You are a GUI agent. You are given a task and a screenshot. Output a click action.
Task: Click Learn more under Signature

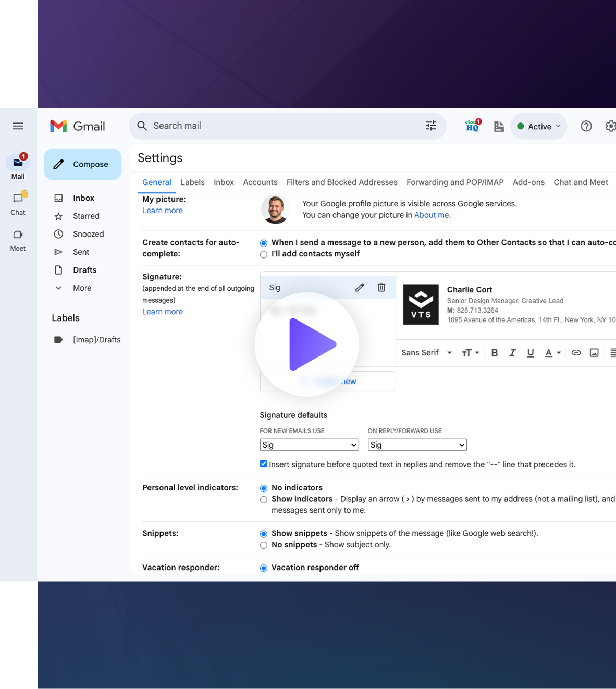pyautogui.click(x=163, y=312)
